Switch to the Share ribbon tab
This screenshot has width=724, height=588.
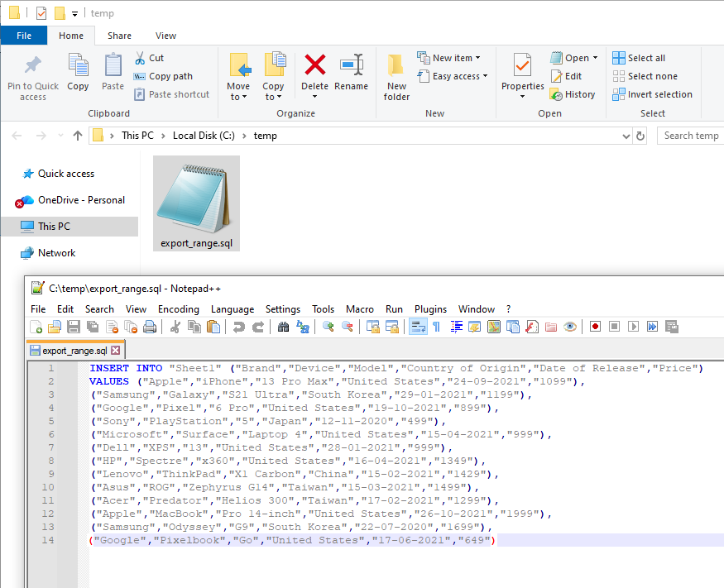119,36
